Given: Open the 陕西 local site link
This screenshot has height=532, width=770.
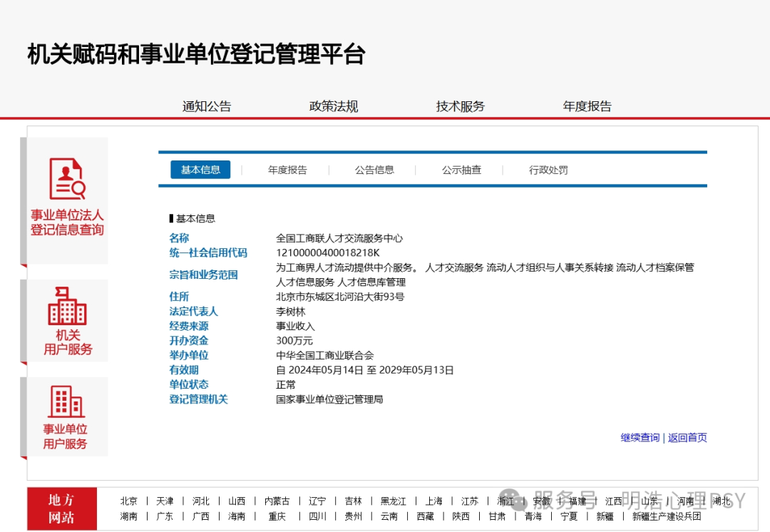Looking at the screenshot, I should 461,516.
